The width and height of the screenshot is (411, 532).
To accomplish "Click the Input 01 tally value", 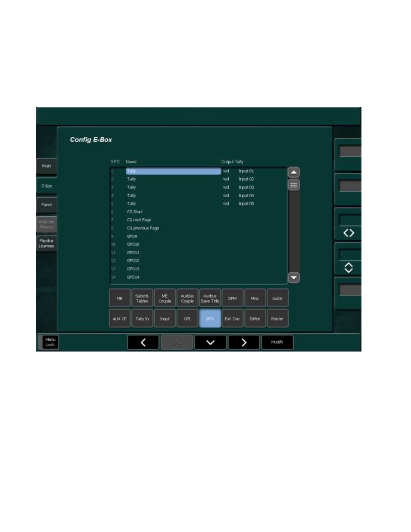I will click(246, 171).
